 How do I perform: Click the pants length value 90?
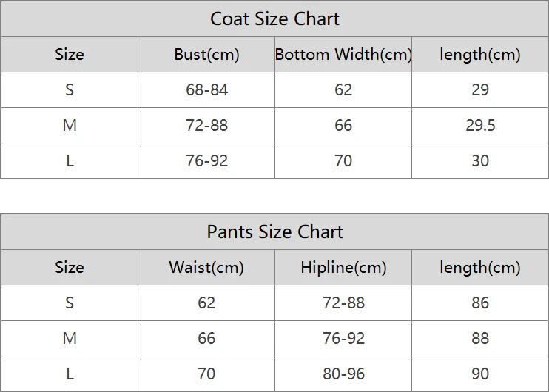click(x=480, y=374)
